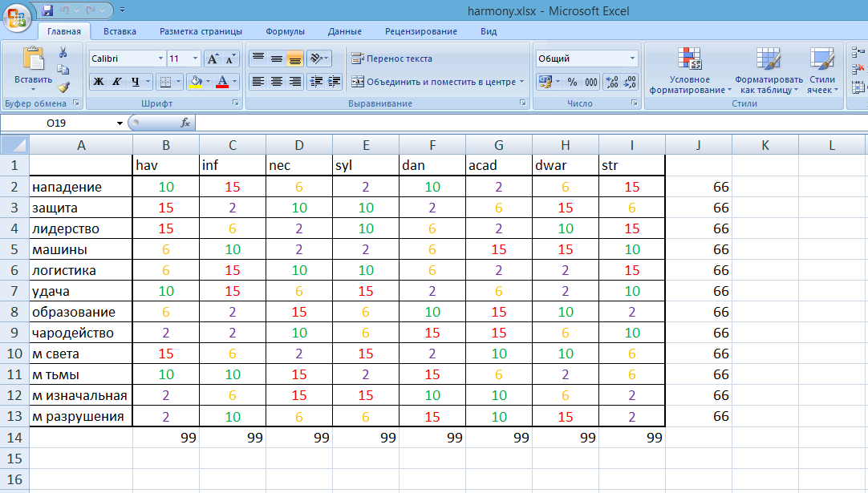The image size is (868, 493).
Task: Expand the Общий number format dropdown
Action: click(x=632, y=59)
